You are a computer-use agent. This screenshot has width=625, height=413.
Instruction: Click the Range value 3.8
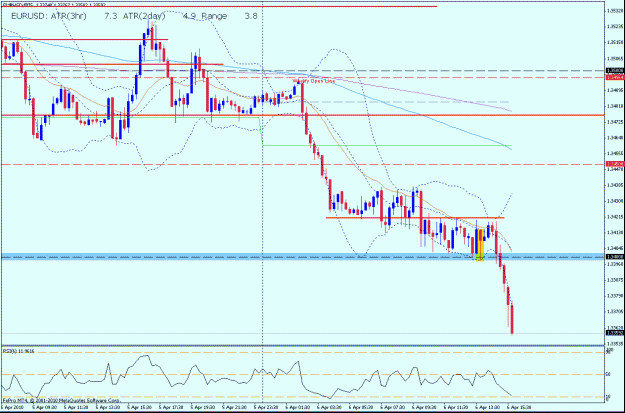[251, 16]
